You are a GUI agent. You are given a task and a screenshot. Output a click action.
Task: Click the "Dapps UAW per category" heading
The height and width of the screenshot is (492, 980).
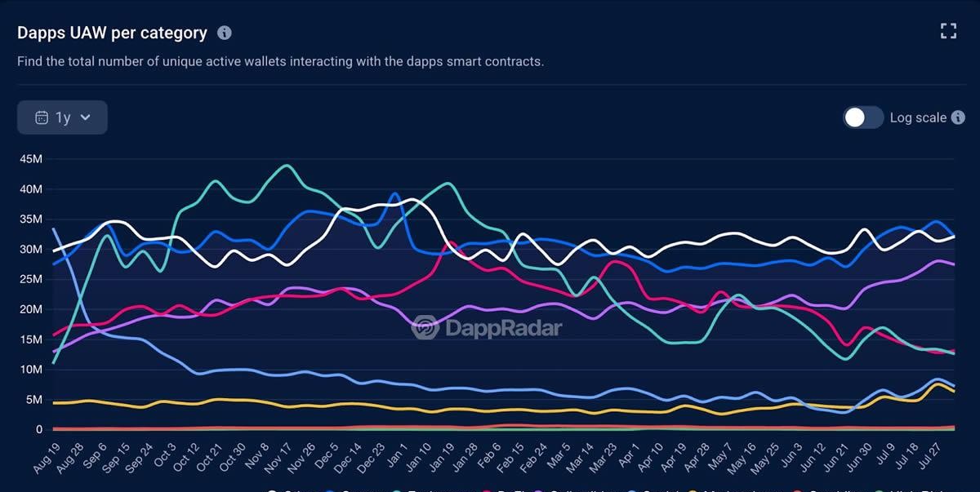pos(113,33)
